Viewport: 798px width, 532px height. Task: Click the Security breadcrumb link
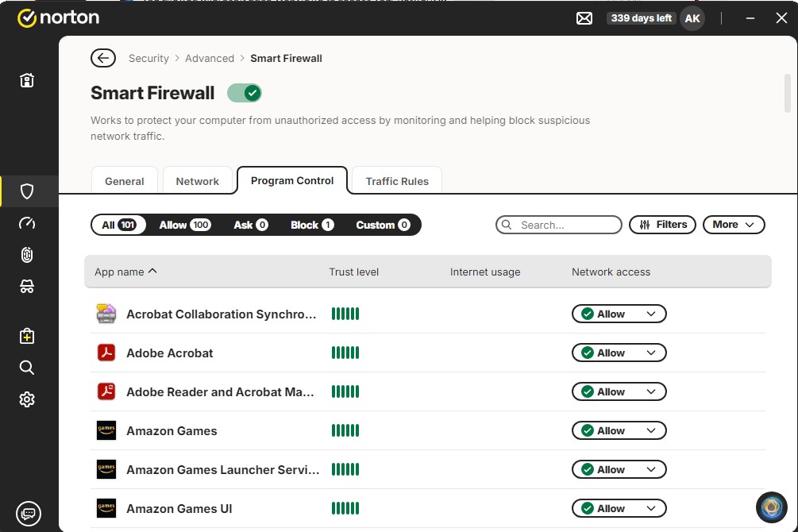click(x=148, y=59)
